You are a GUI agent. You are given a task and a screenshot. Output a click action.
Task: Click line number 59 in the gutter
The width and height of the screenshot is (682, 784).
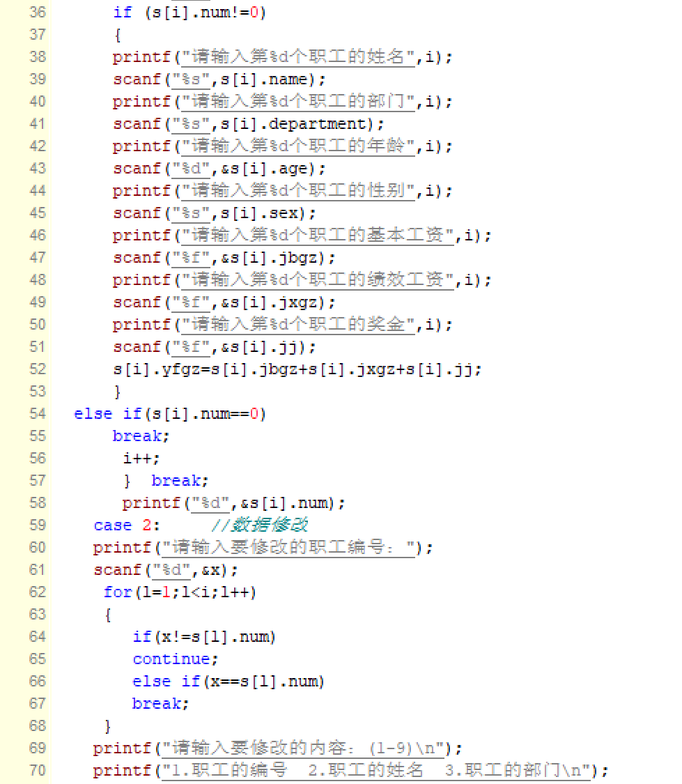(38, 525)
